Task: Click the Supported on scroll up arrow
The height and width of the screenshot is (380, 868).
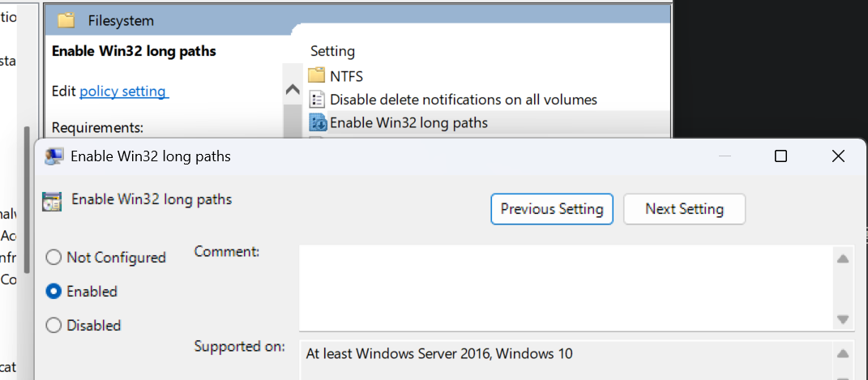Action: click(843, 353)
